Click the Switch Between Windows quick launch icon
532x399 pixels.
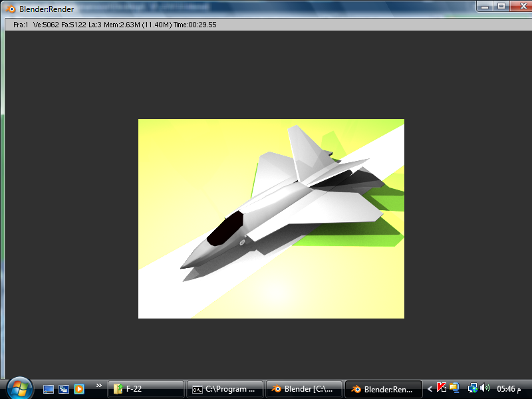point(64,389)
